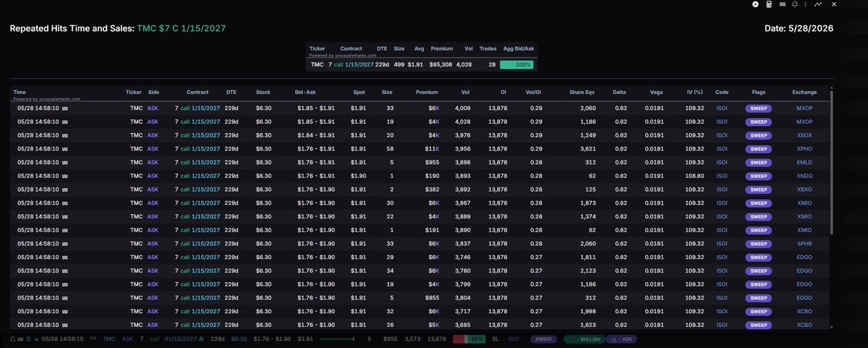
Task: Click the bell icon in the bottom ticker bar
Action: pos(13,339)
